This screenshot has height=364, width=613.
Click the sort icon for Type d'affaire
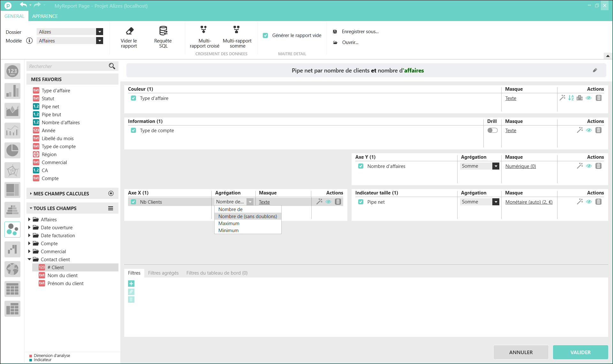[571, 98]
